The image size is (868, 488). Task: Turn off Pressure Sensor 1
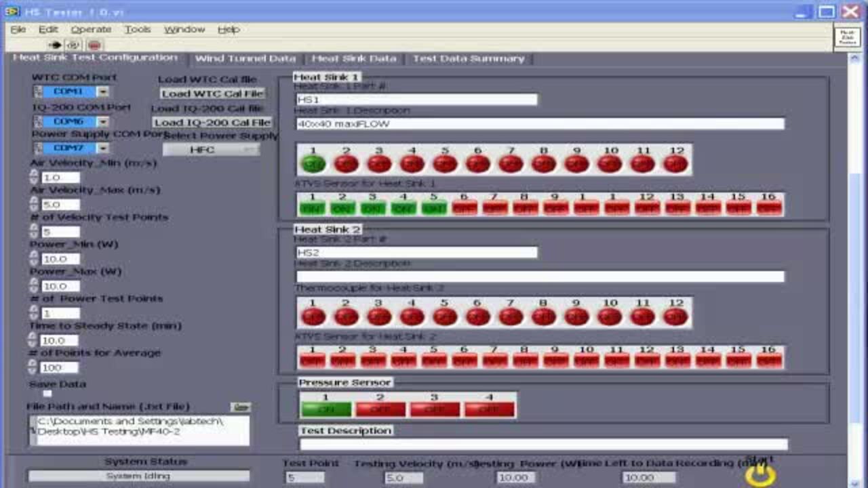(x=325, y=409)
